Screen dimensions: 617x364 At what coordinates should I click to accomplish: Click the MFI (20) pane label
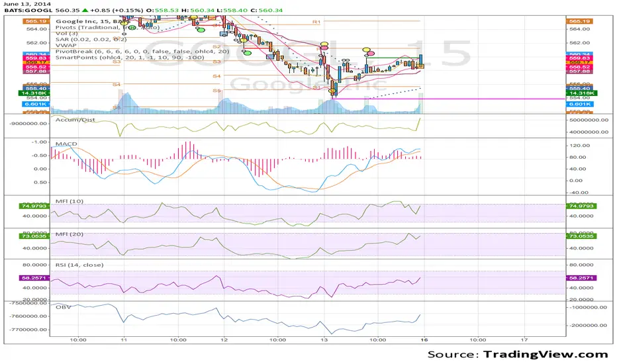pos(70,234)
